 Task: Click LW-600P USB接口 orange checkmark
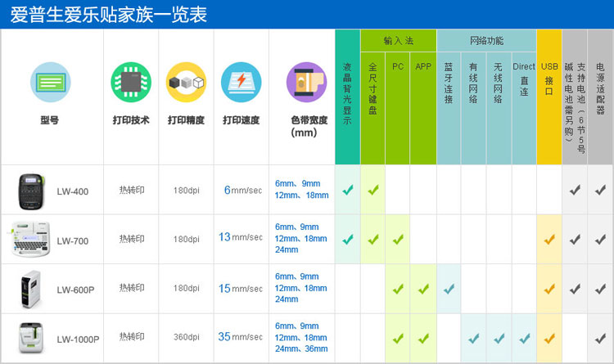tap(549, 289)
